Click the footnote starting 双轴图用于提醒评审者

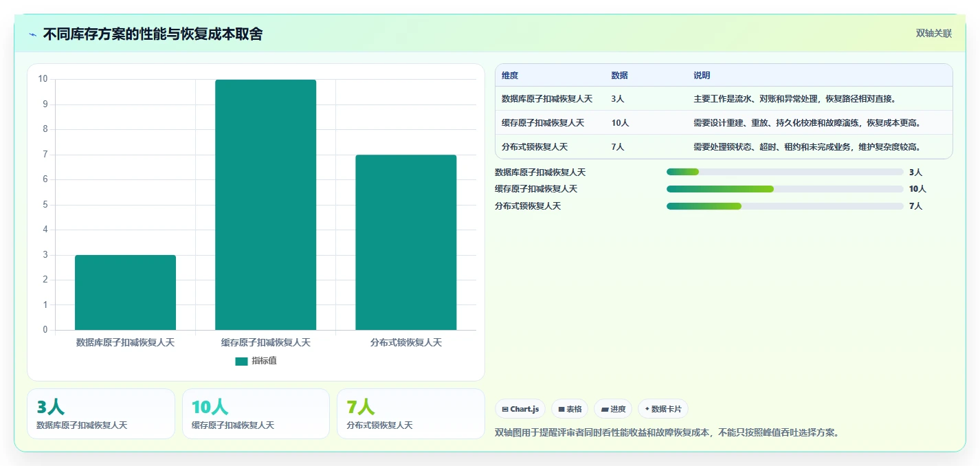(x=667, y=433)
